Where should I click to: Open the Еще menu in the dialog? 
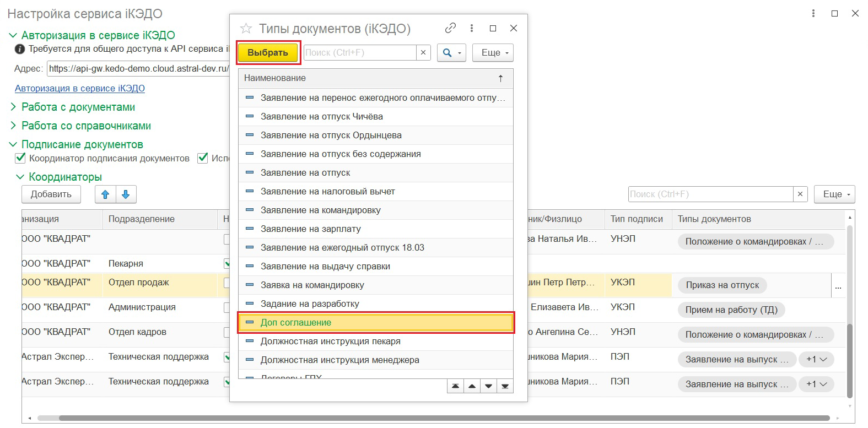point(493,53)
